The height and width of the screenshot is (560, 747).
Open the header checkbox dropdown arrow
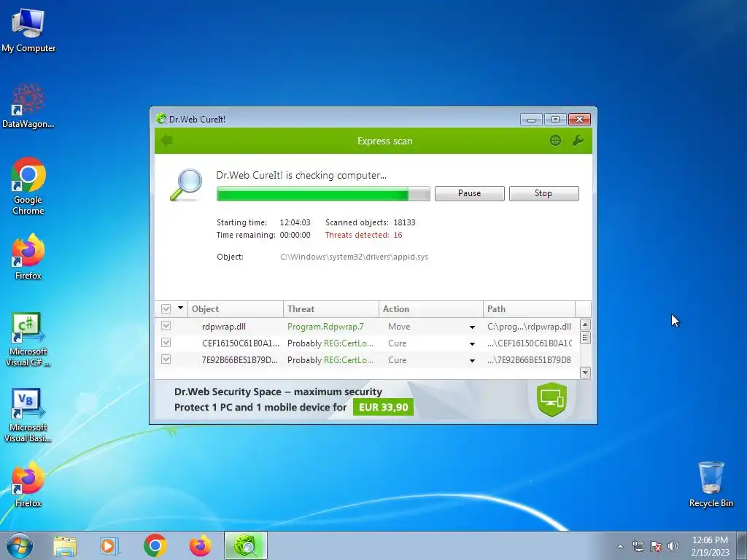pyautogui.click(x=181, y=308)
